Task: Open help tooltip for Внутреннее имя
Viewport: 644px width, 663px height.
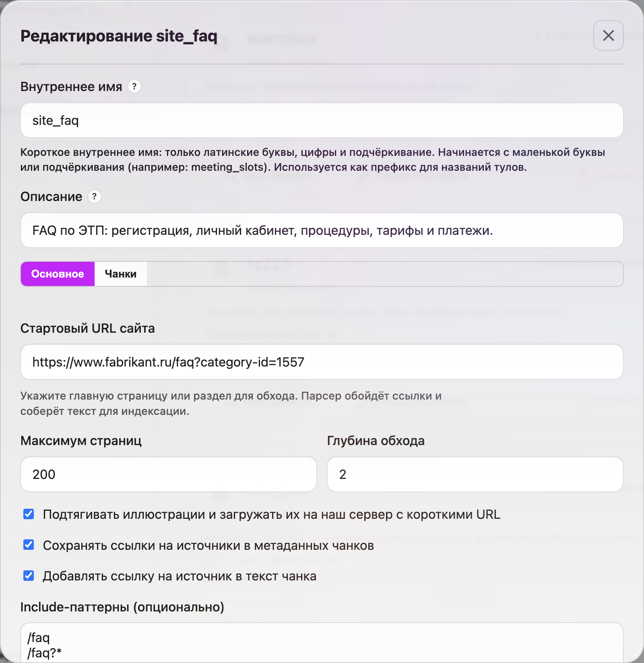Action: point(134,86)
